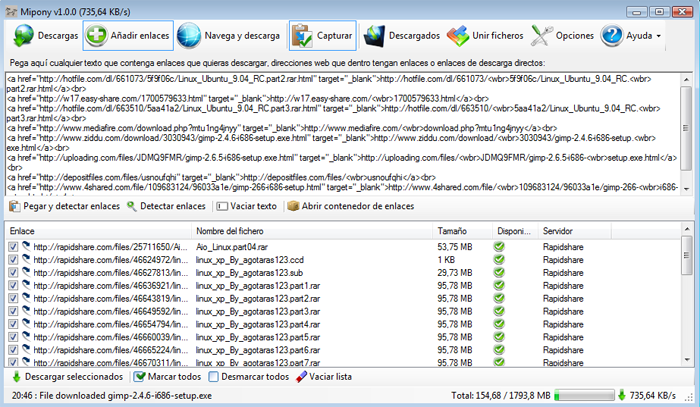Click the text box vertical scrollbar thumb

click(686, 129)
